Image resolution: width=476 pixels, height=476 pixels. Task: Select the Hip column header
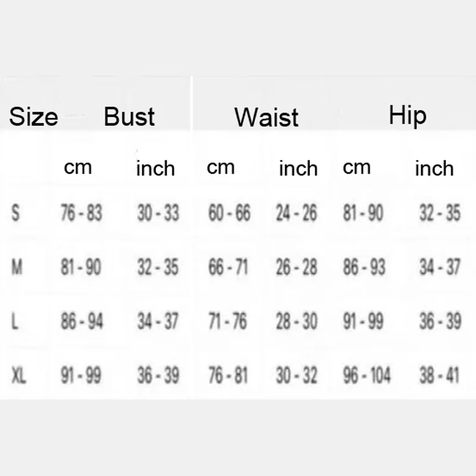(408, 114)
